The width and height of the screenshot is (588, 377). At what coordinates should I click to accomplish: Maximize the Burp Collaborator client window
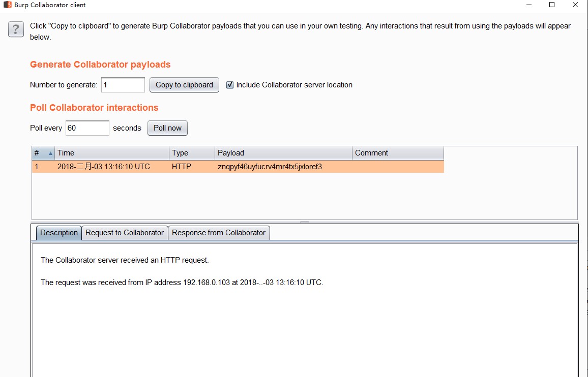552,5
